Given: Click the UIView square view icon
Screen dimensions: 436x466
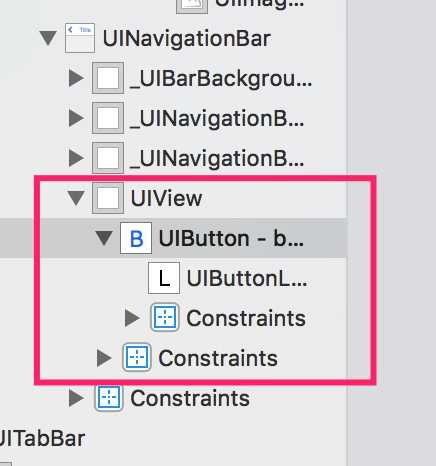Looking at the screenshot, I should (108, 198).
